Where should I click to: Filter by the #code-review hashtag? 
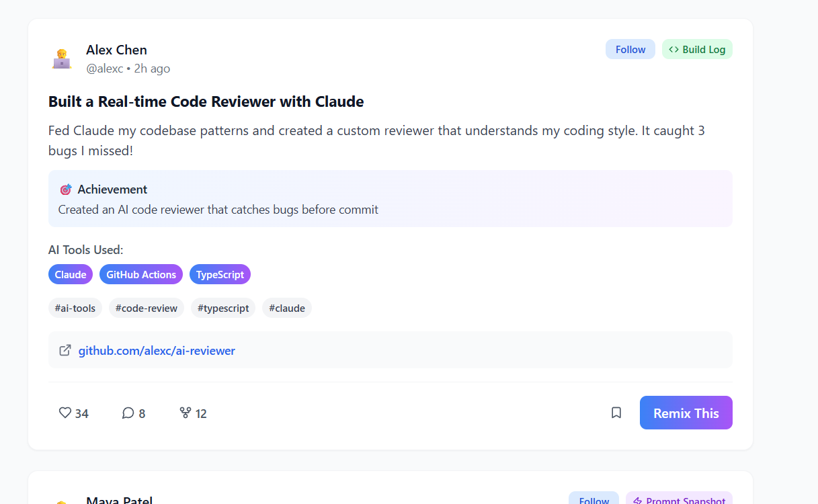(147, 308)
